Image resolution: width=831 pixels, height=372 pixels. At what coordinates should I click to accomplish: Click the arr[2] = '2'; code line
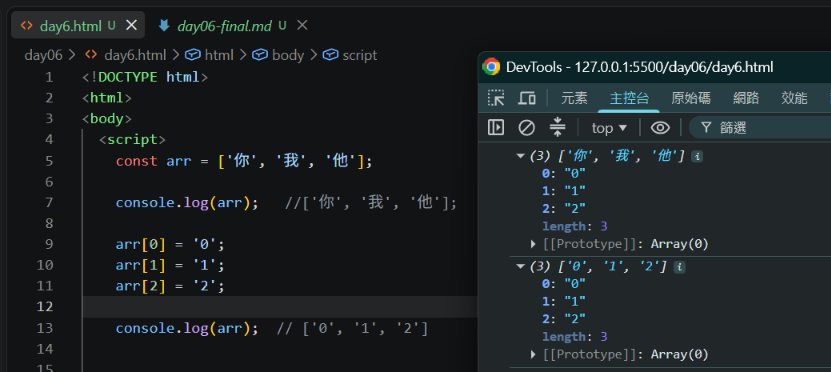[x=170, y=286]
